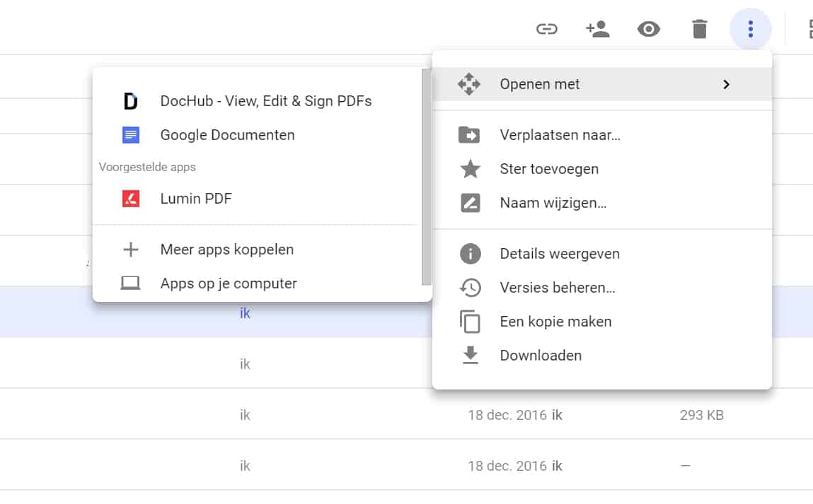Select Apps op je computer
813x504 pixels.
click(x=228, y=283)
